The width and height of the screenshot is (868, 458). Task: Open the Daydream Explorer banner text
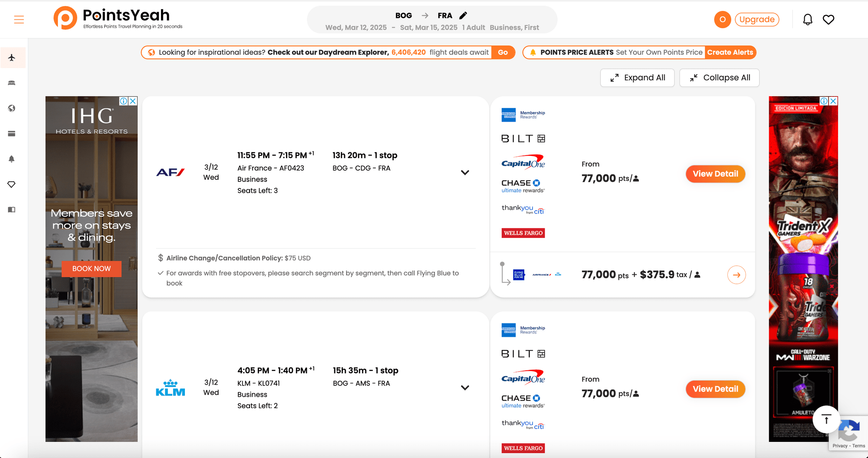pos(324,53)
